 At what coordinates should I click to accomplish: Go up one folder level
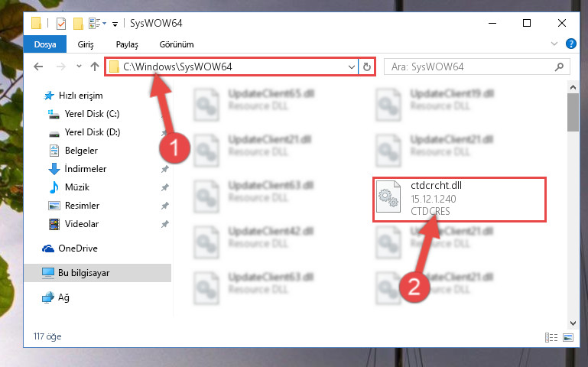pos(95,67)
